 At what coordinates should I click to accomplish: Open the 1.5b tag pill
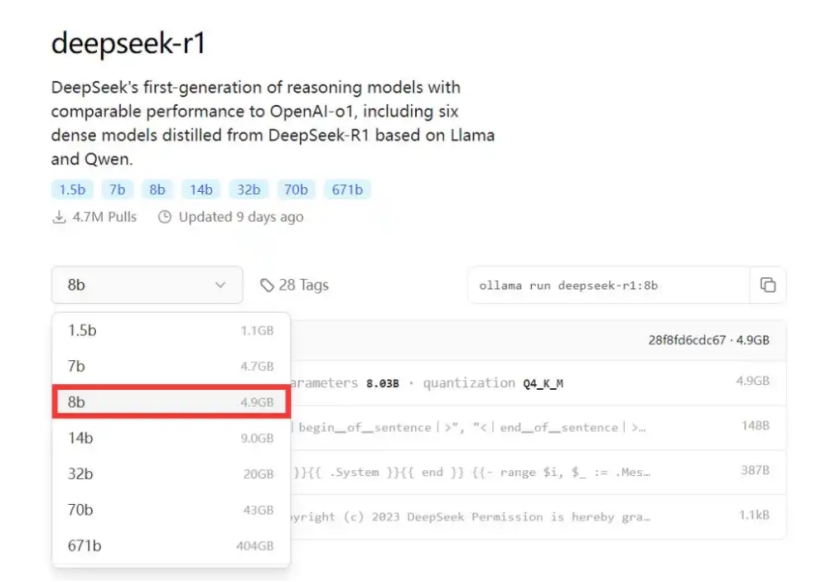tap(72, 190)
